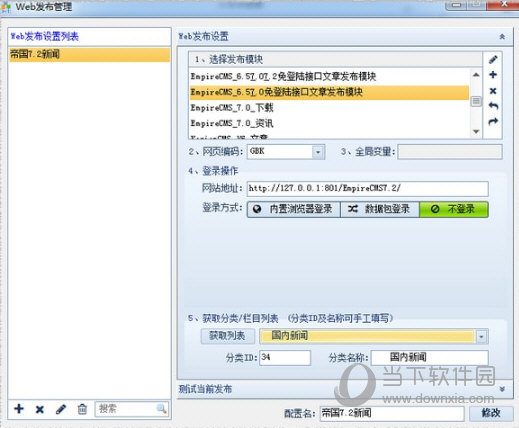Screen dimensions: 519x428
Task: Select 内置浏览器登录 login mode
Action: [294, 209]
